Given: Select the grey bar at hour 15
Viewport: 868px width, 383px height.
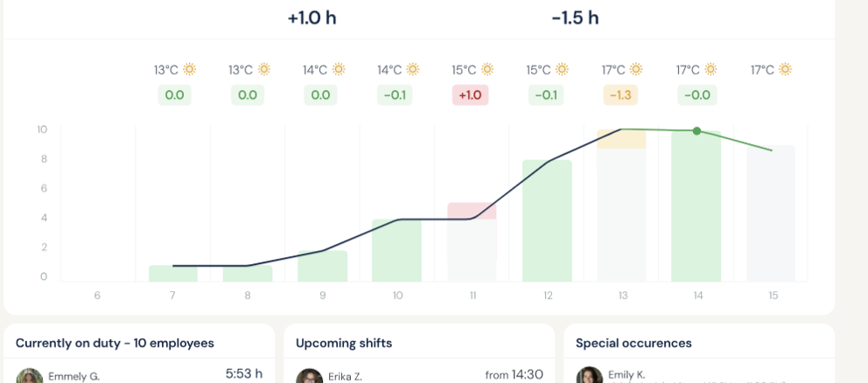Looking at the screenshot, I should click(x=771, y=213).
